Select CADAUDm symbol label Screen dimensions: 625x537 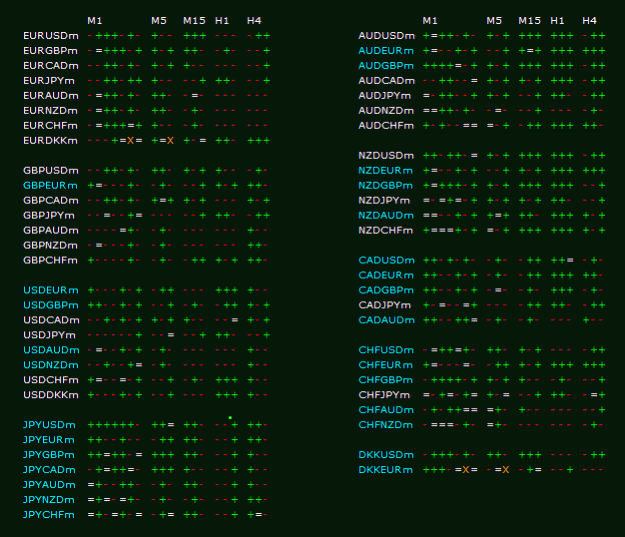click(386, 320)
